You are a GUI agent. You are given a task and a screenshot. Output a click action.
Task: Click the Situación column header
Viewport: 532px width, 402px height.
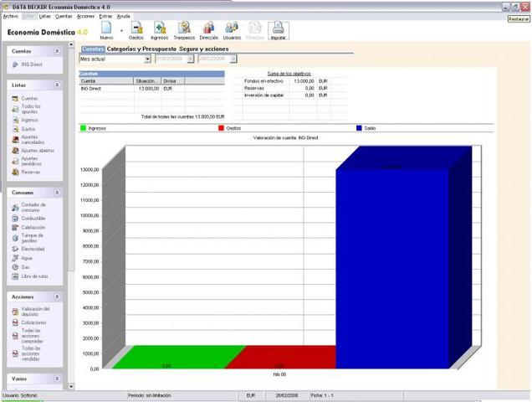(147, 81)
